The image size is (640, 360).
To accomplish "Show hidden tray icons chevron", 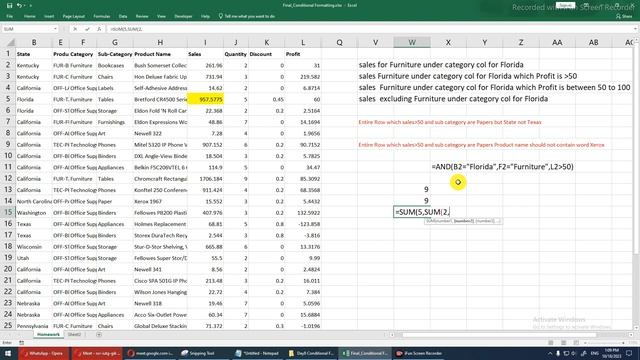I will (550, 353).
